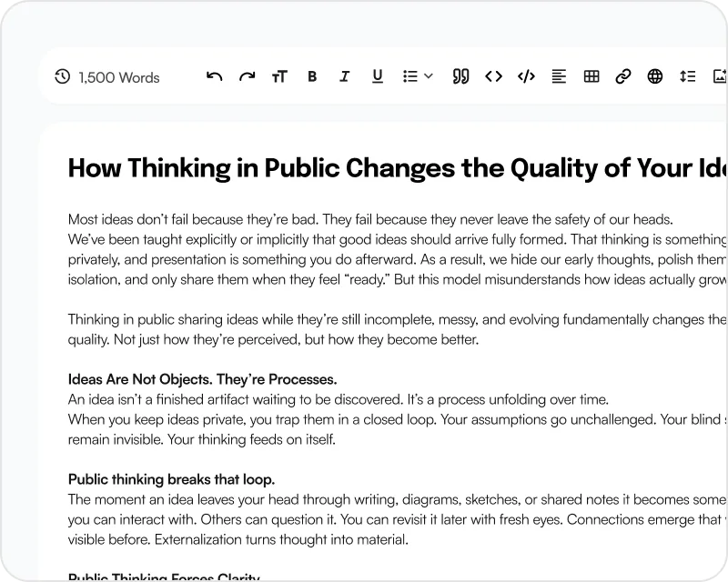Screen dimensions: 728x582
Task: Insert a table
Action: tap(591, 76)
